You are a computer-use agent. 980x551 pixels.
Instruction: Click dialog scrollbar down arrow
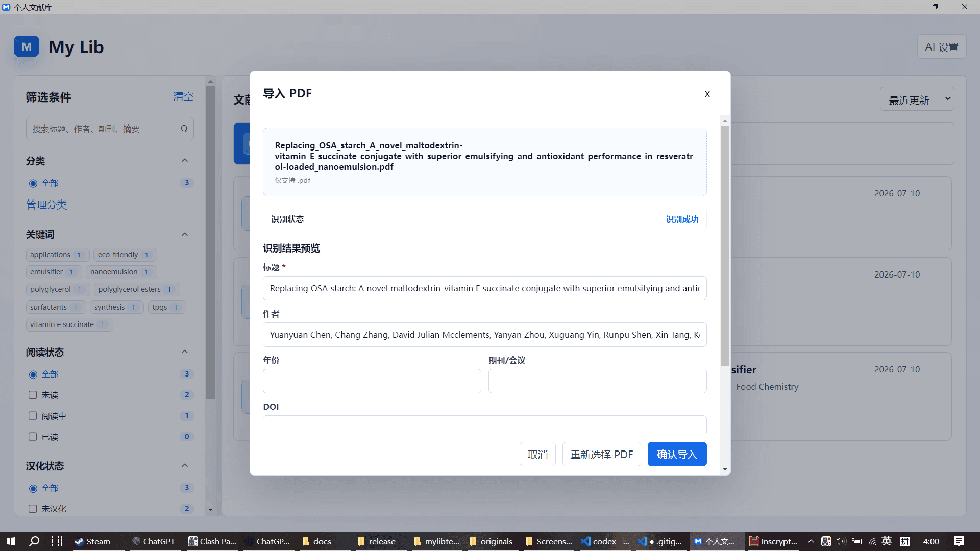pos(725,469)
